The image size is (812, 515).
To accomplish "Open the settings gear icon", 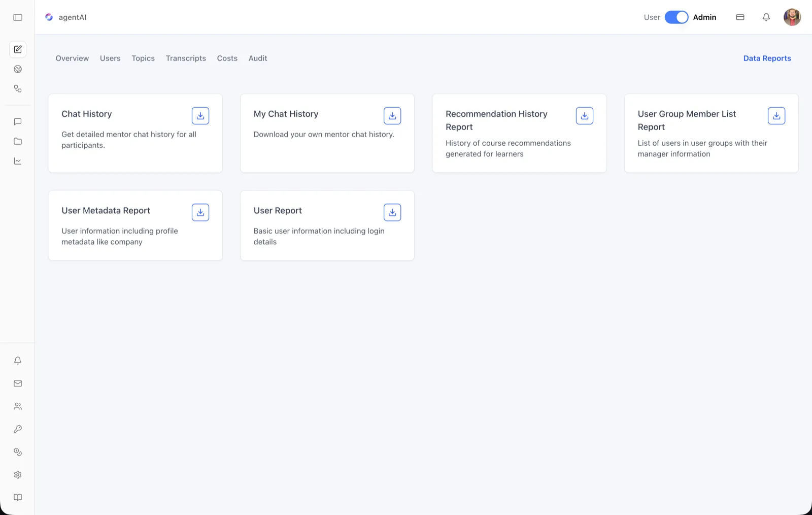I will [18, 475].
